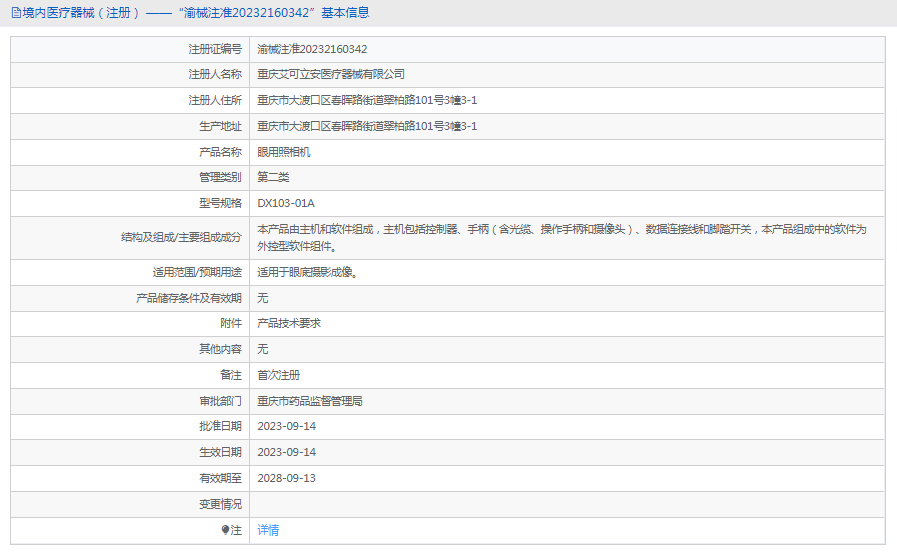Click the 产品名称 row label
The image size is (897, 554).
point(220,152)
